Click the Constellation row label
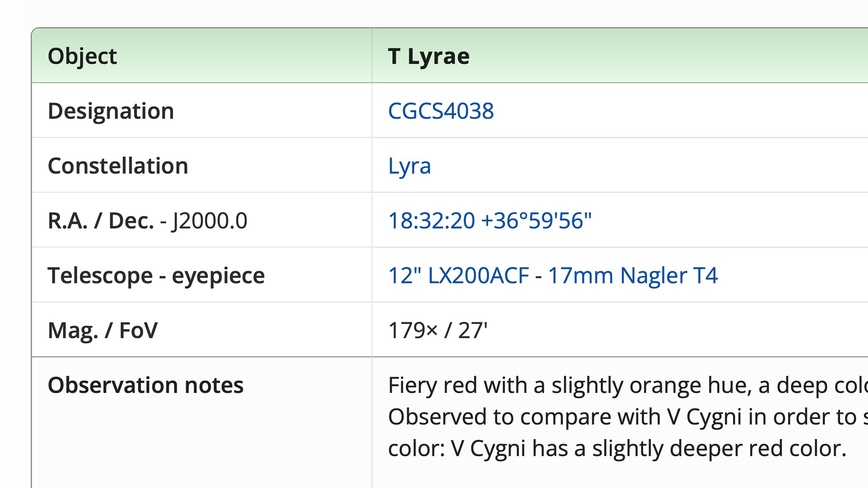868x488 pixels. [118, 166]
